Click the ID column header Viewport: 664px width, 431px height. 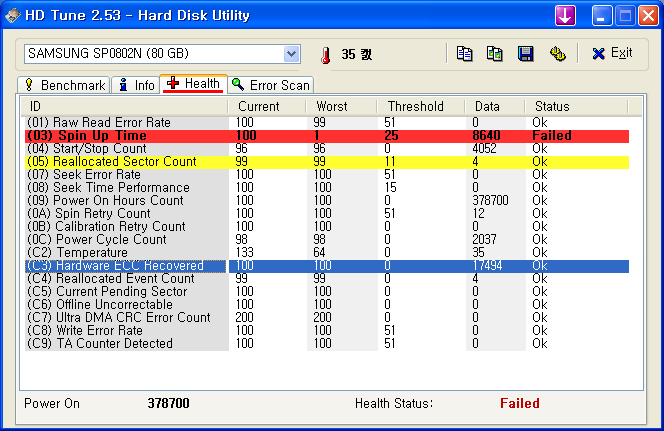point(124,106)
